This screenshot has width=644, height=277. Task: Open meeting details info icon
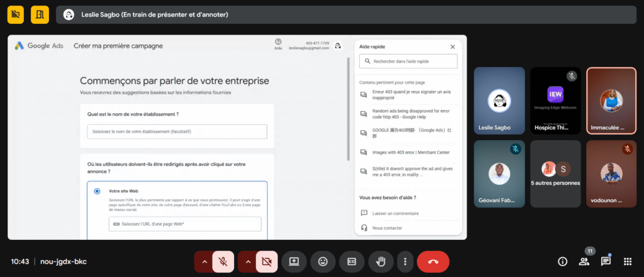click(x=563, y=261)
